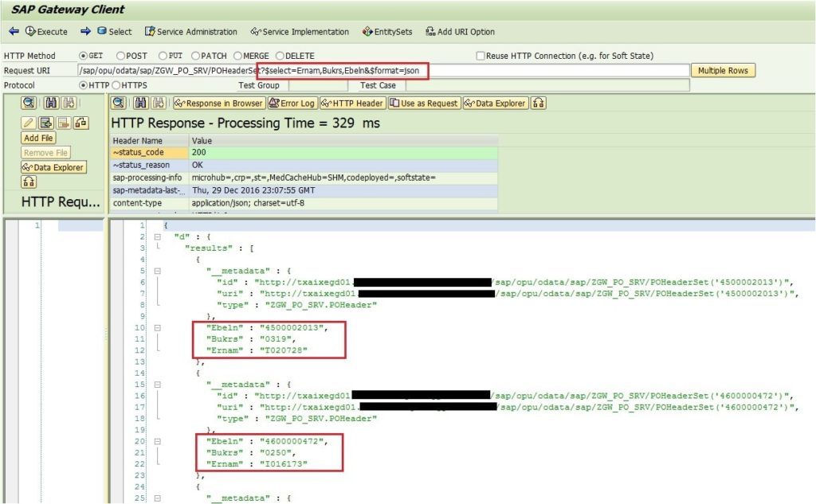The width and height of the screenshot is (816, 504).
Task: Click the icon right of the response Data Explorer button
Action: pos(538,103)
